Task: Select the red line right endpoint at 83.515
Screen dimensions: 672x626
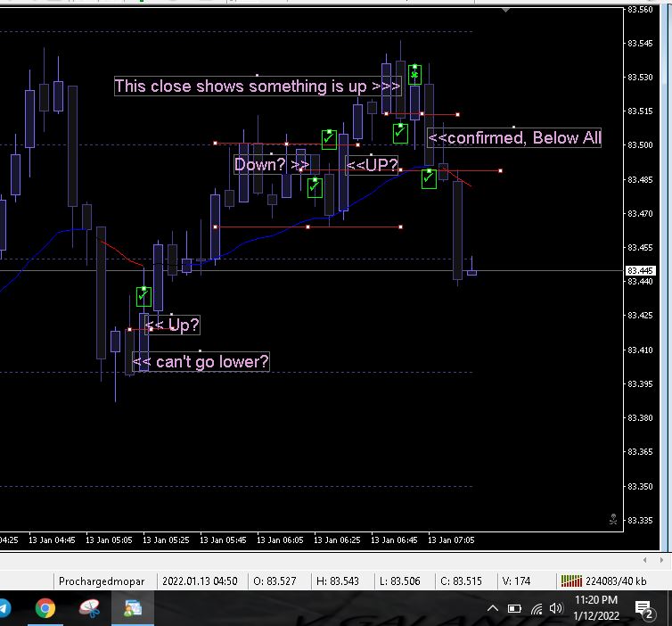Action: [458, 114]
